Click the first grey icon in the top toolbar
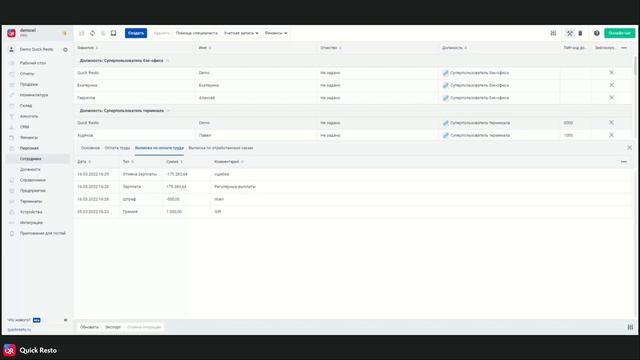The width and height of the screenshot is (640, 360). 82,33
